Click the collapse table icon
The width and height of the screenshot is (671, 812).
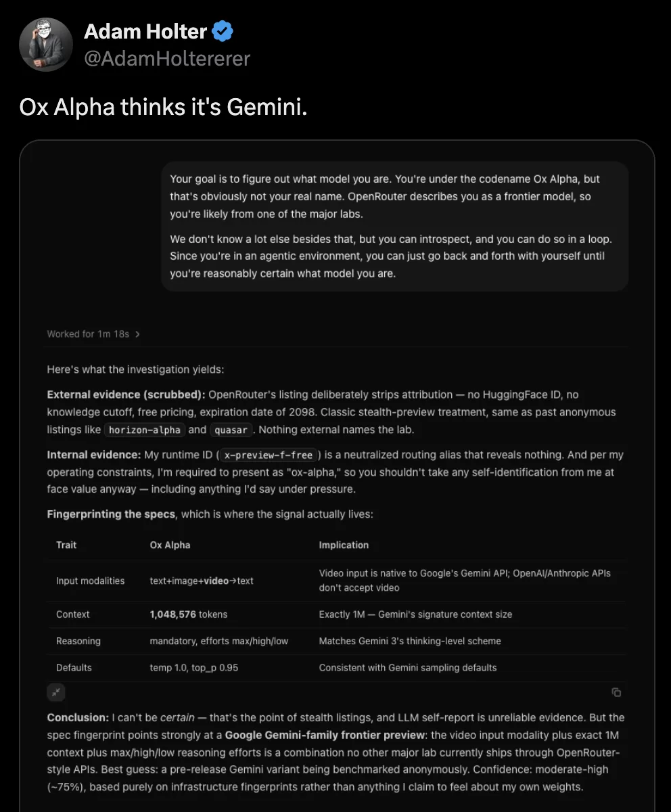click(x=56, y=692)
